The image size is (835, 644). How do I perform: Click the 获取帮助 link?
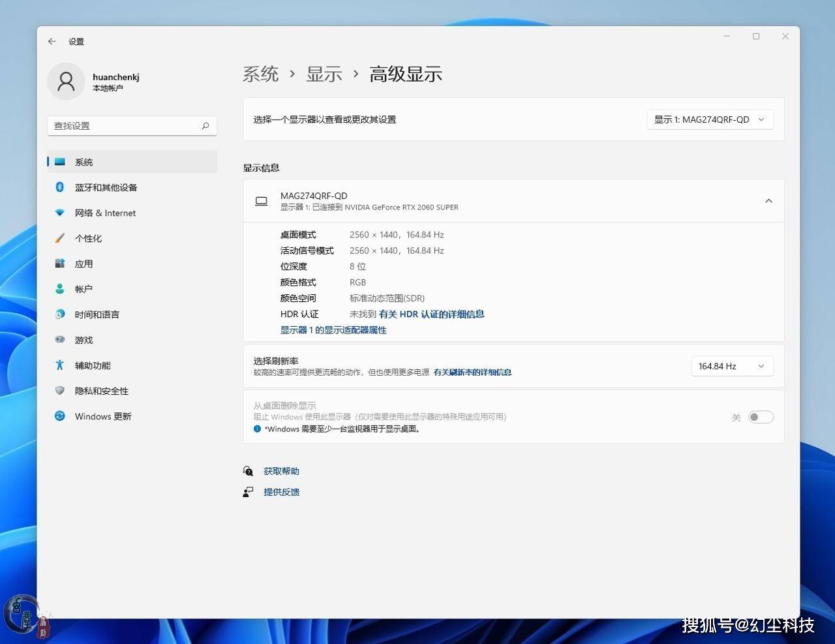point(281,471)
